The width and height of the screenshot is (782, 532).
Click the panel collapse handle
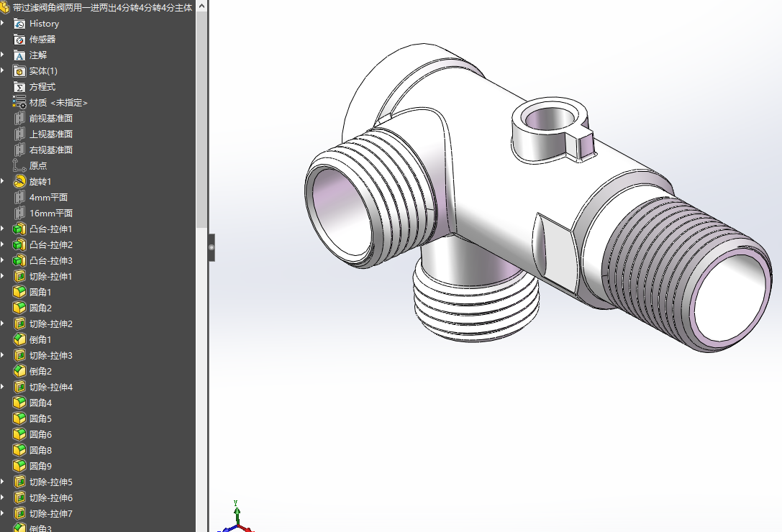(212, 247)
